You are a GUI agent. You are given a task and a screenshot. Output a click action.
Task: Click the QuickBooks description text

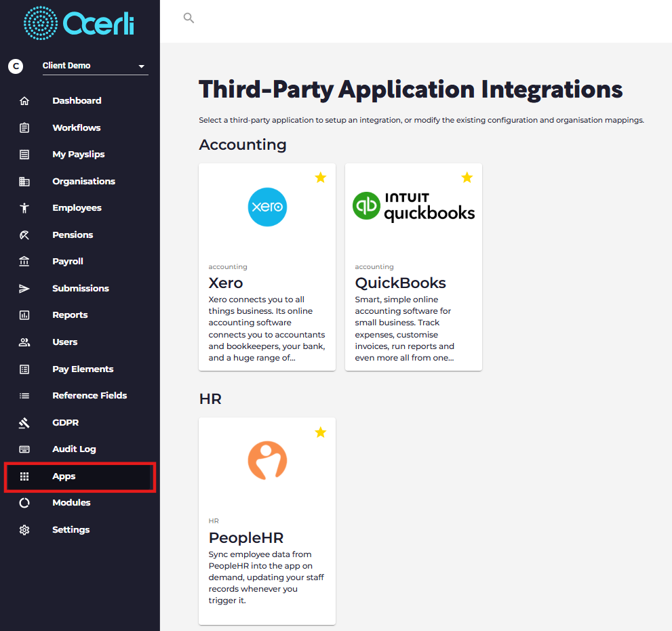[405, 329]
